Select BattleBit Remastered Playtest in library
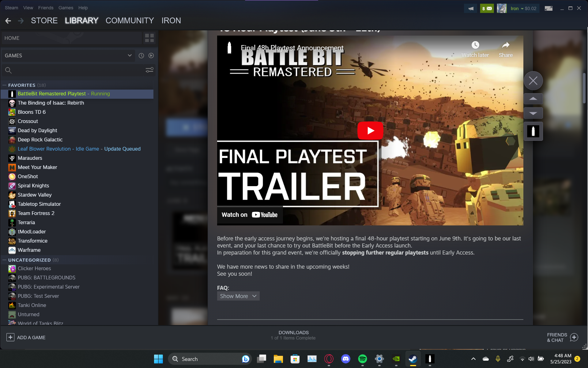Viewport: 588px width, 368px height. point(77,94)
